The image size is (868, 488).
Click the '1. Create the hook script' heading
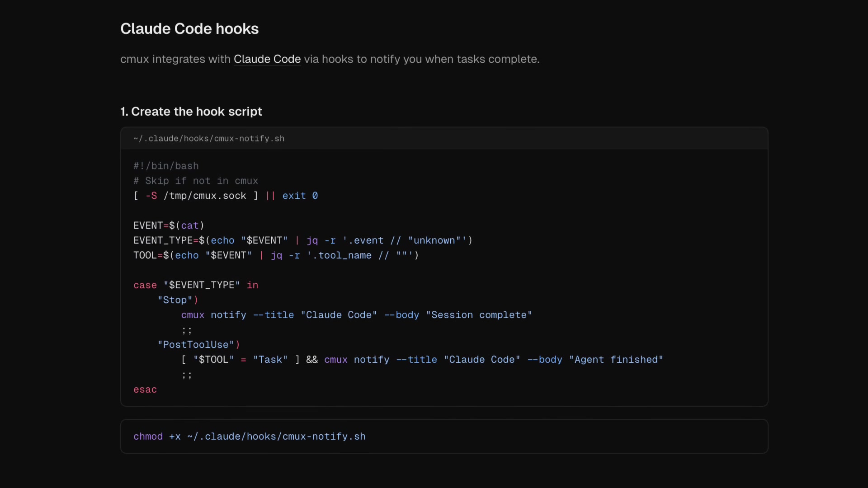tap(191, 112)
